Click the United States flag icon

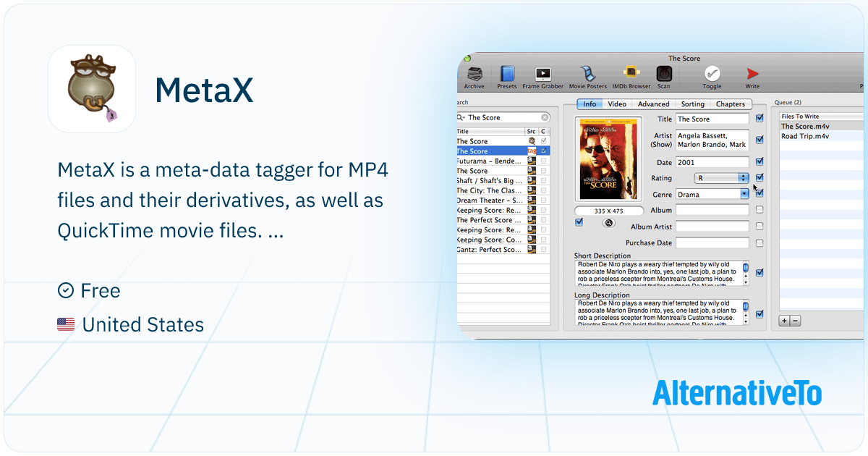coord(66,325)
